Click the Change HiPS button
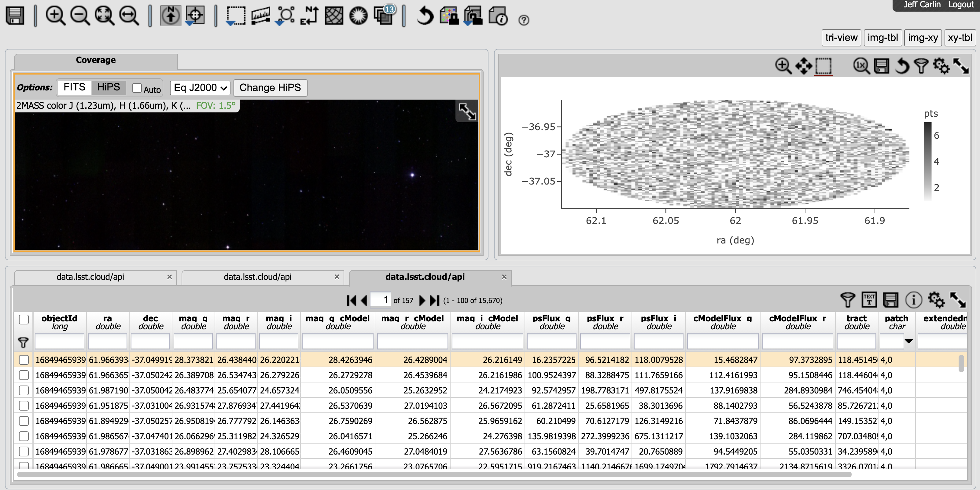980x490 pixels. (270, 88)
